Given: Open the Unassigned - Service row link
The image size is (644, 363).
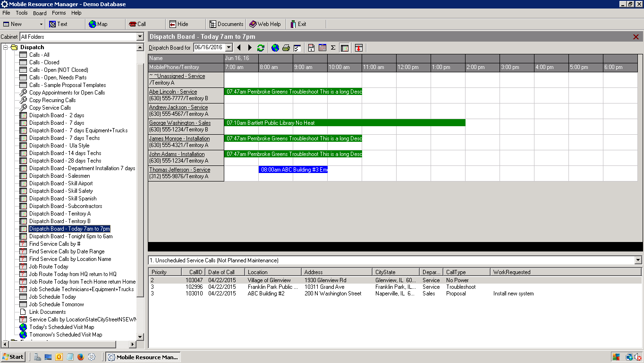Looking at the screenshot, I should (177, 76).
